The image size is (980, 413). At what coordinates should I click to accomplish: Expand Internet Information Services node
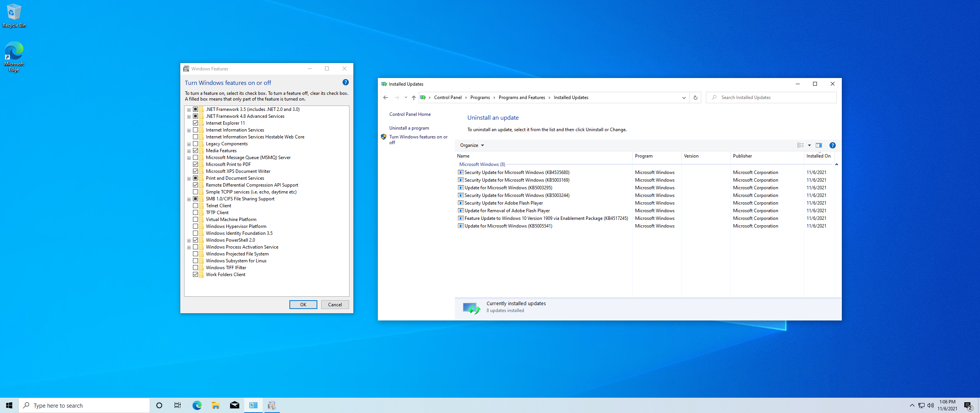click(189, 130)
